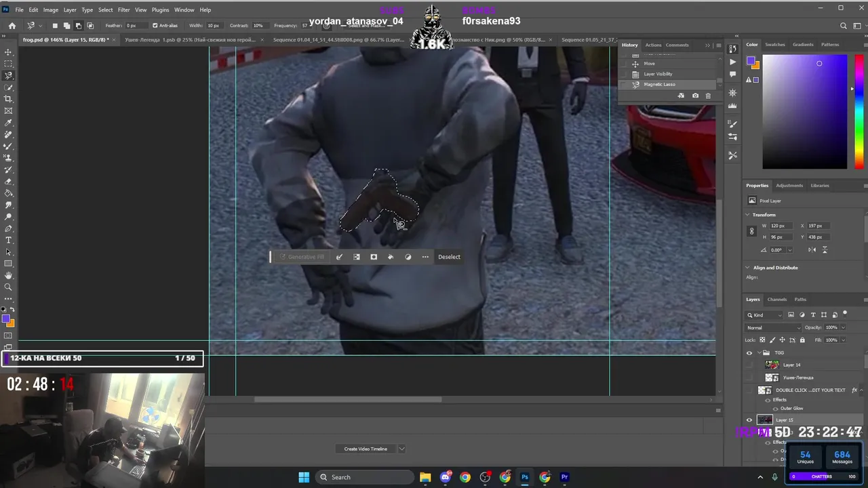Select the Horizontal Type tool
Image resolution: width=868 pixels, height=488 pixels.
[x=8, y=241]
